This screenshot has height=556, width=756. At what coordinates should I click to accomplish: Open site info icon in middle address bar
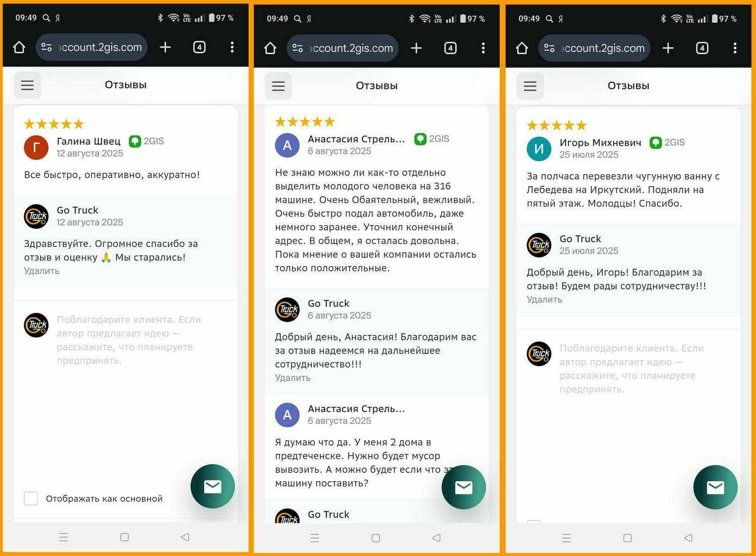(x=298, y=48)
